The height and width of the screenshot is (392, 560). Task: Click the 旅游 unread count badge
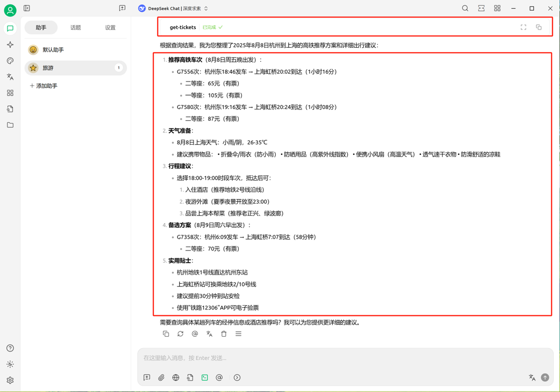coord(119,68)
